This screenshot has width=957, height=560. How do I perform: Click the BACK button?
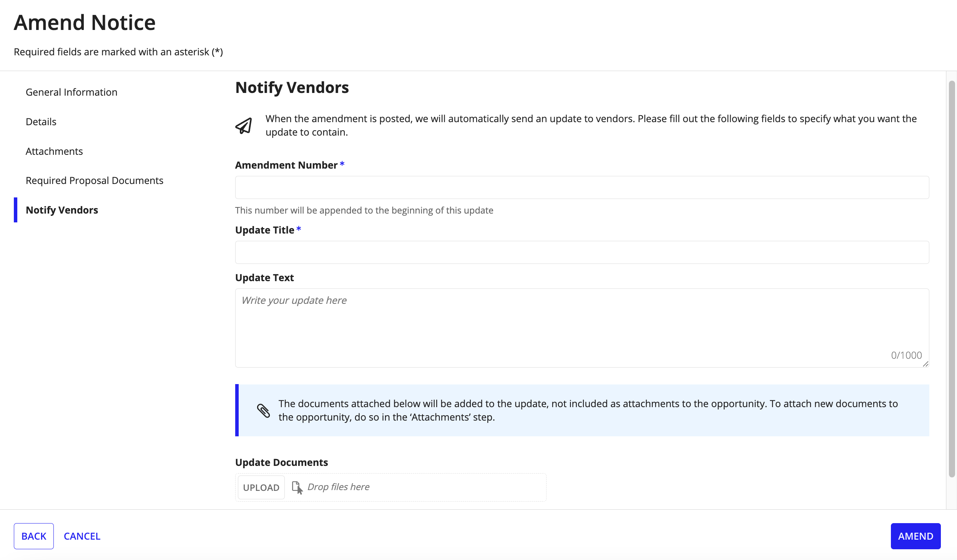point(34,536)
